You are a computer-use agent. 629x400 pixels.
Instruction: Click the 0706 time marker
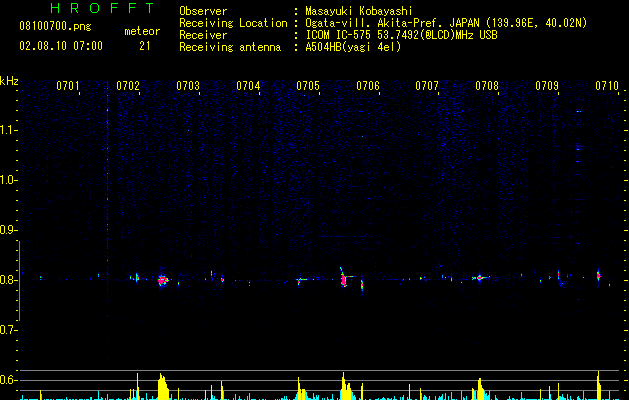[368, 86]
